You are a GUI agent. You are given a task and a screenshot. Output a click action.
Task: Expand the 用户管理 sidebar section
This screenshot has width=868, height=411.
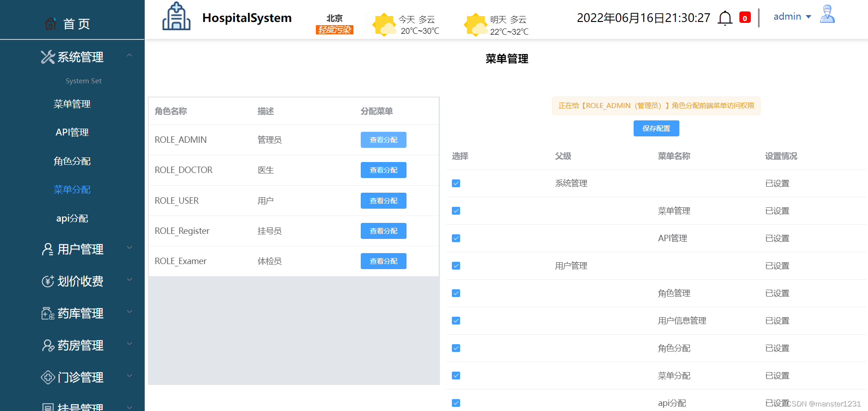click(130, 248)
